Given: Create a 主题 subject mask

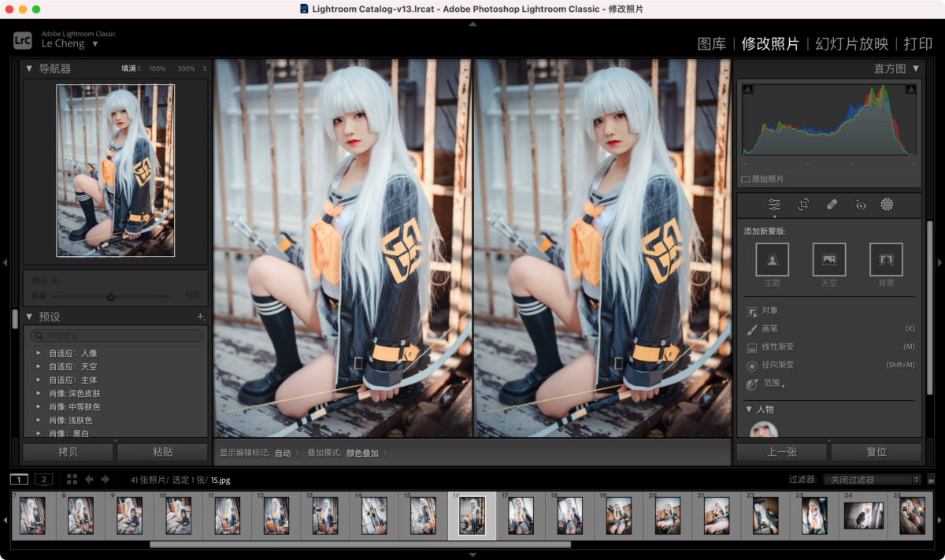Looking at the screenshot, I should (x=772, y=259).
